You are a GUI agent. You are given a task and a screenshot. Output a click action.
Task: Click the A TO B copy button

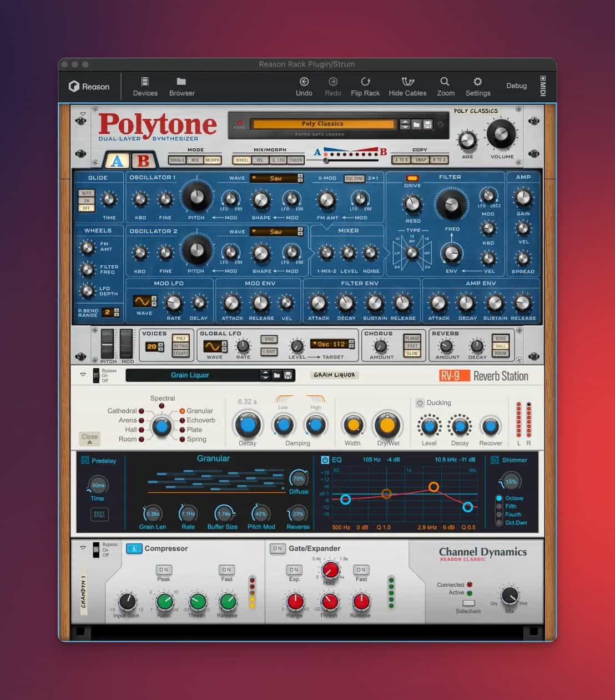pyautogui.click(x=401, y=160)
